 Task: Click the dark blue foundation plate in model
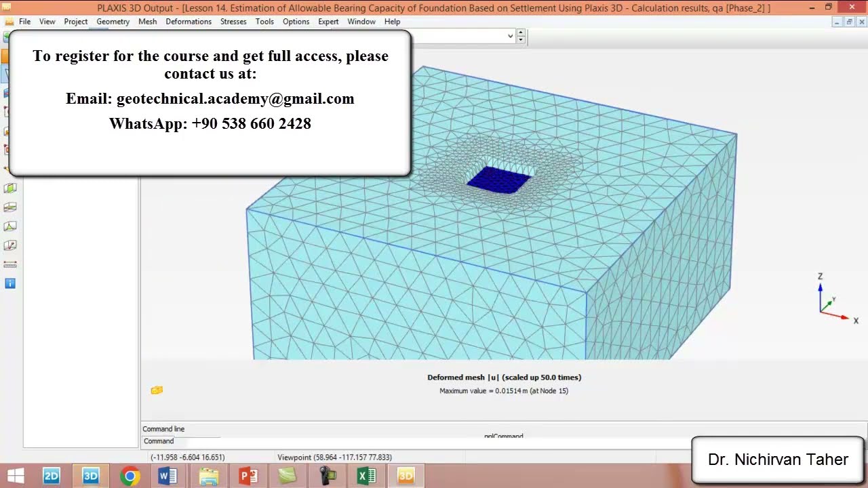[x=500, y=180]
